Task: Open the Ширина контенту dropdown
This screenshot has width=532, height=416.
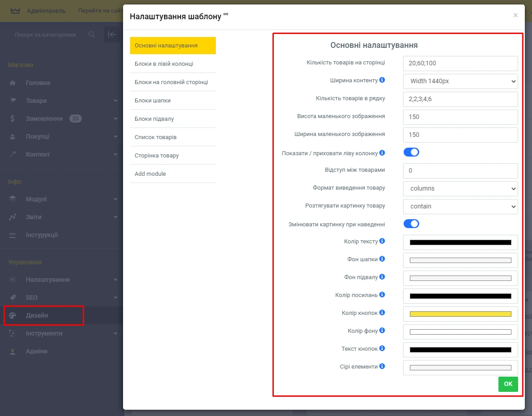Action: pyautogui.click(x=460, y=81)
